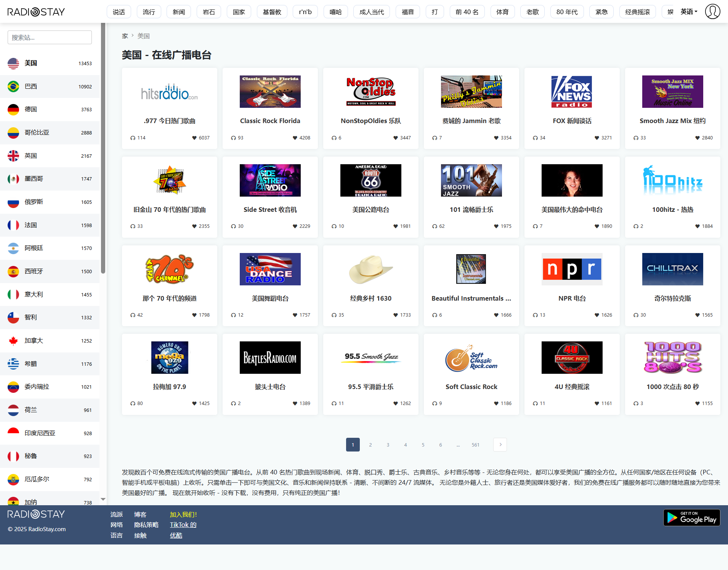
Task: Select the Brazil flag icon in sidebar
Action: pos(13,86)
